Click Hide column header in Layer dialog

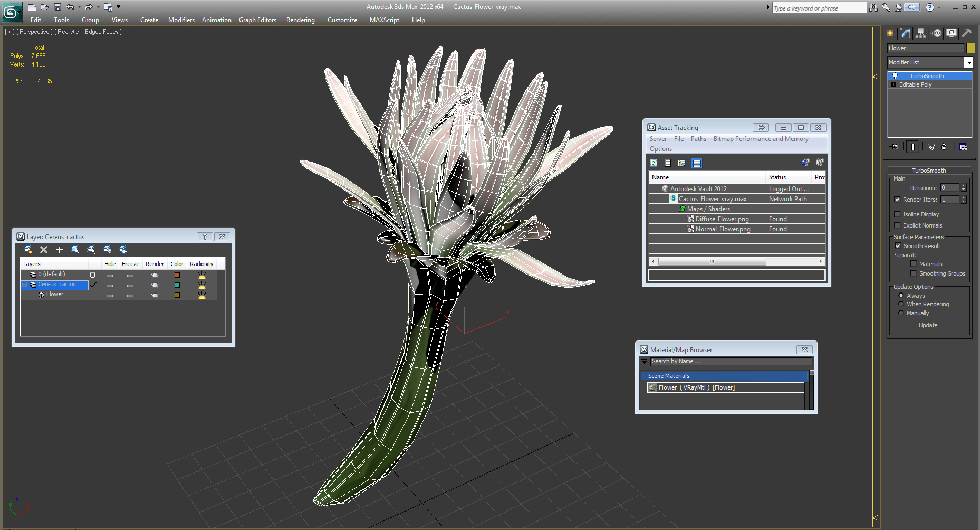110,264
